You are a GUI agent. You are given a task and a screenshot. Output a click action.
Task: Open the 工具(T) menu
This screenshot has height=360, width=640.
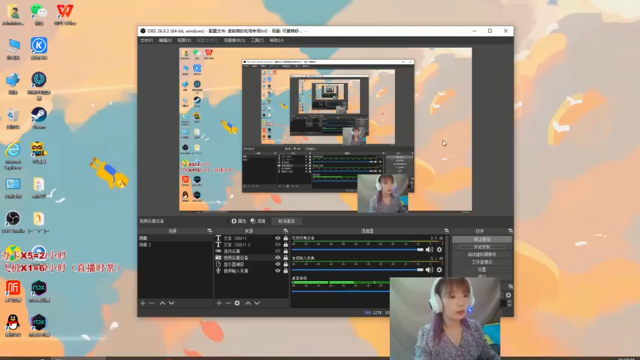[x=257, y=40]
